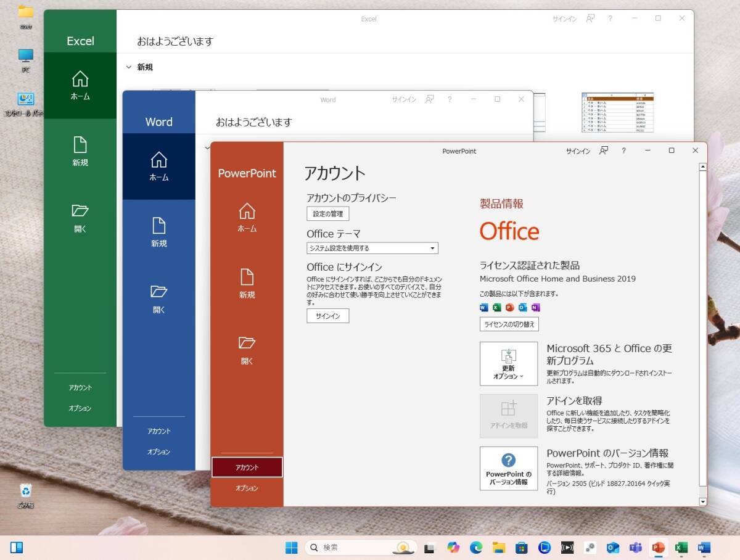Click the feedback icon in PowerPoint title bar
The width and height of the screenshot is (740, 560).
pyautogui.click(x=604, y=151)
